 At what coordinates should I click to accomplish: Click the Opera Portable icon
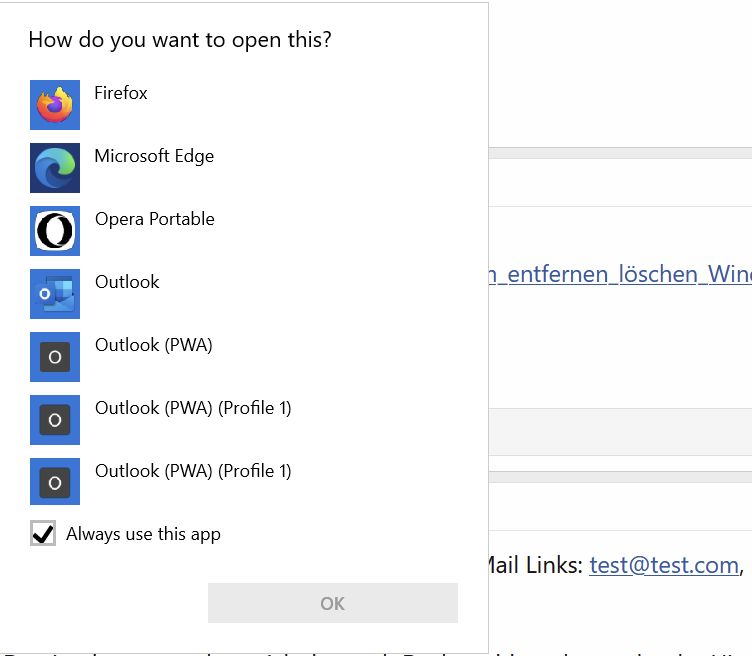click(x=55, y=231)
